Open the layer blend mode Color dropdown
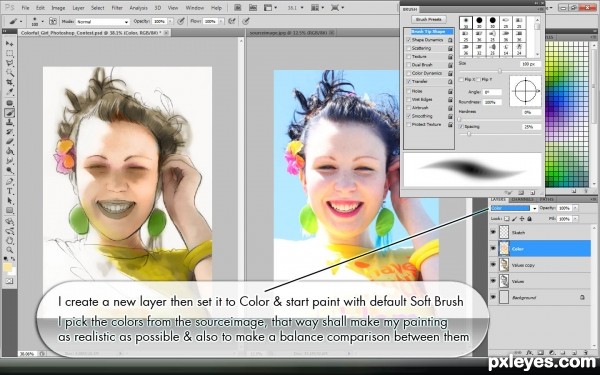 pyautogui.click(x=514, y=208)
